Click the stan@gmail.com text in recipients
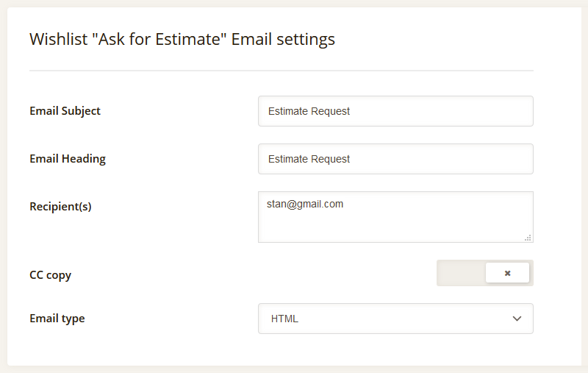 [305, 204]
